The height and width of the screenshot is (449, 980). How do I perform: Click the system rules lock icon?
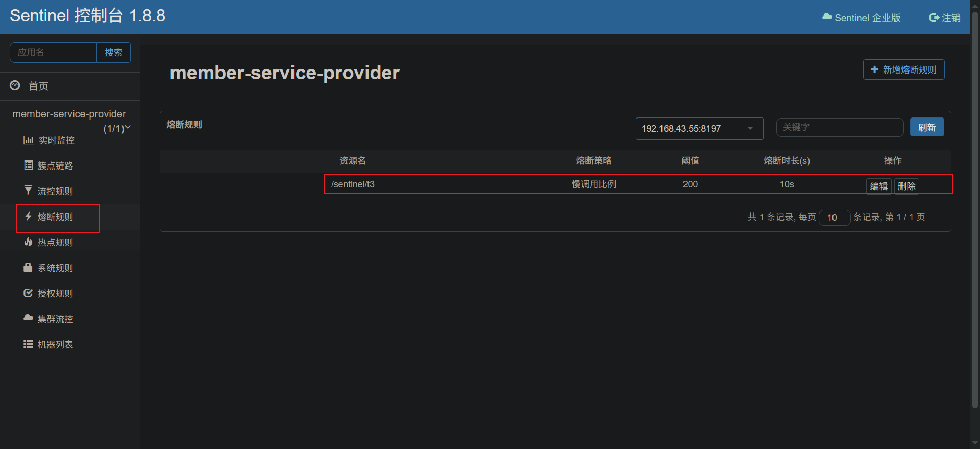tap(28, 267)
